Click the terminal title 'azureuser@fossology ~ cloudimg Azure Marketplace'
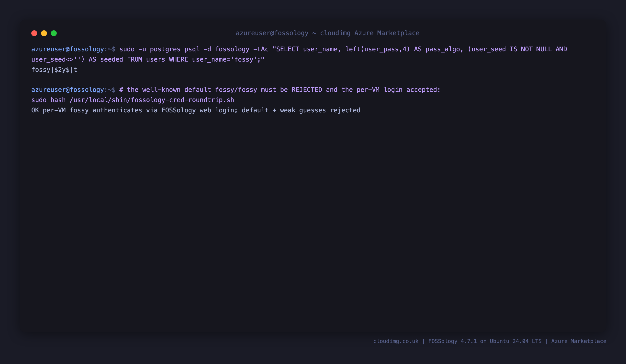The width and height of the screenshot is (626, 364). point(327,33)
